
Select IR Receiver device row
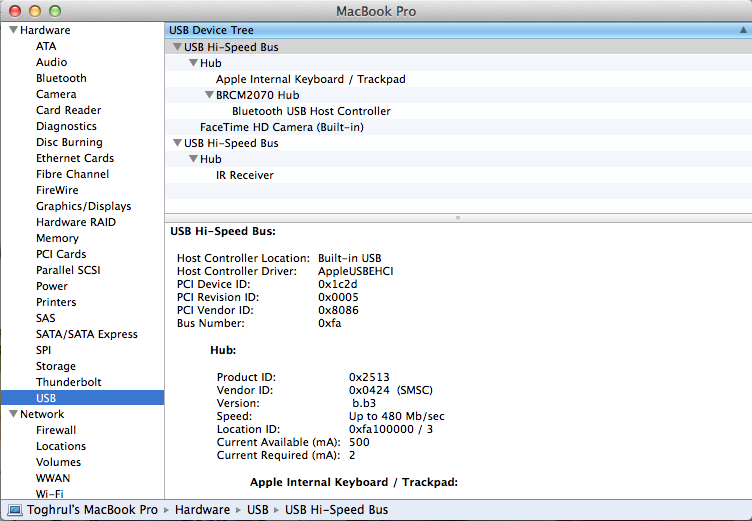tap(458, 175)
